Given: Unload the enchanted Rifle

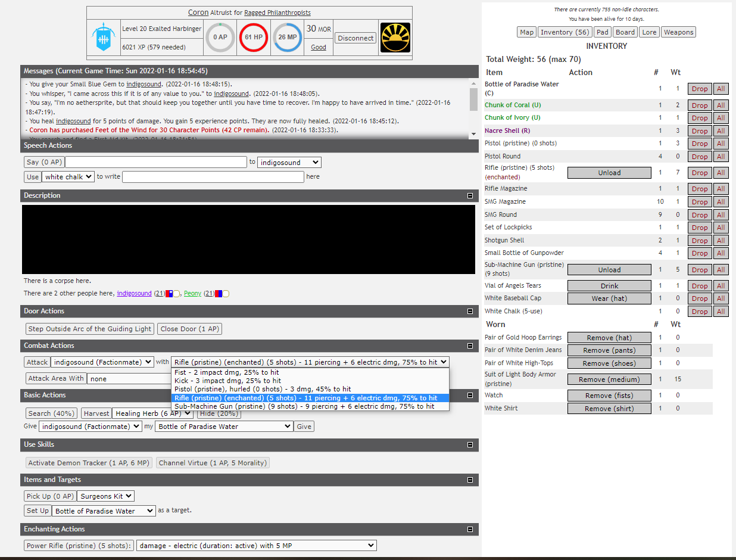Looking at the screenshot, I should 609,173.
